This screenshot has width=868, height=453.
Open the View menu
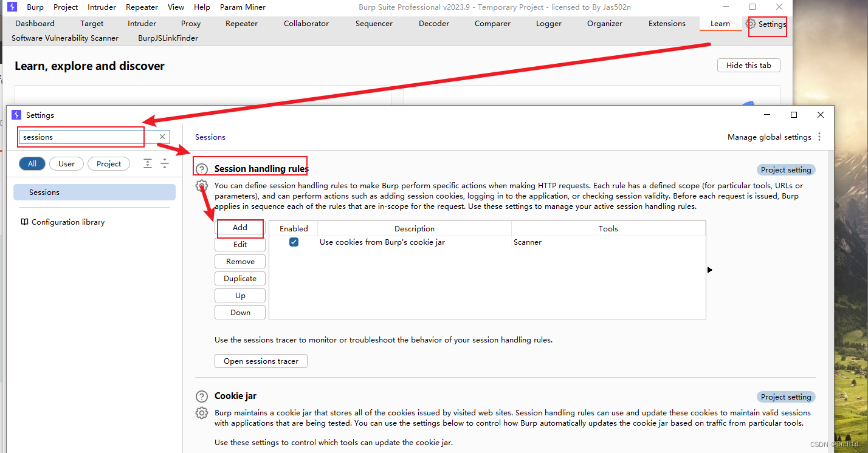click(176, 7)
